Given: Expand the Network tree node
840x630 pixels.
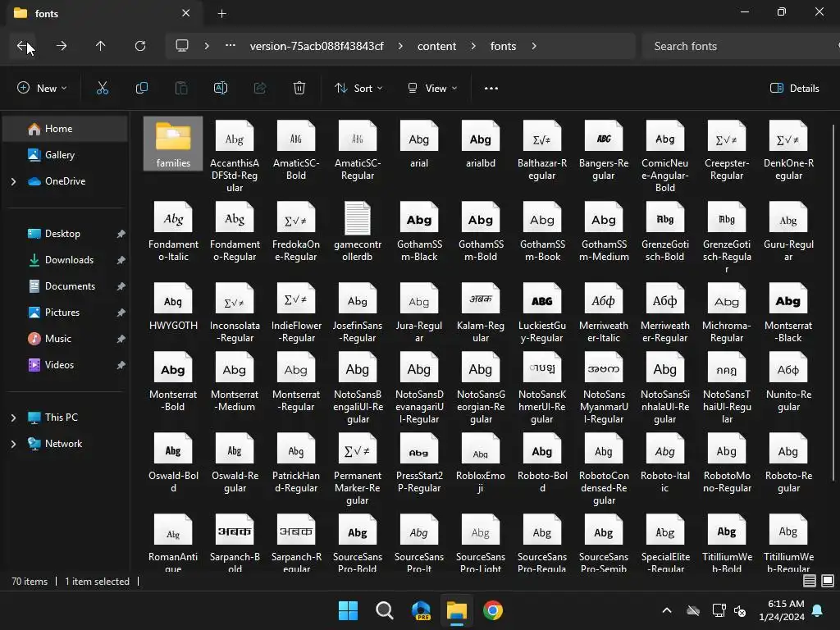Looking at the screenshot, I should point(13,444).
